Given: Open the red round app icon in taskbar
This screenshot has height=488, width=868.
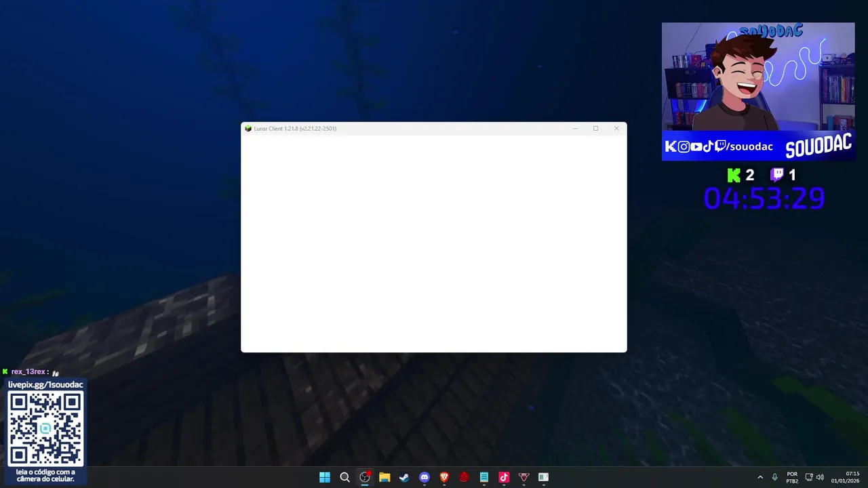Looking at the screenshot, I should [x=464, y=477].
